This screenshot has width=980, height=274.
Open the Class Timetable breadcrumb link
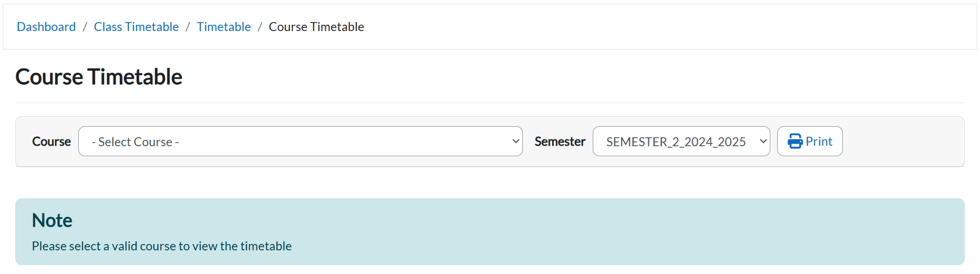136,27
